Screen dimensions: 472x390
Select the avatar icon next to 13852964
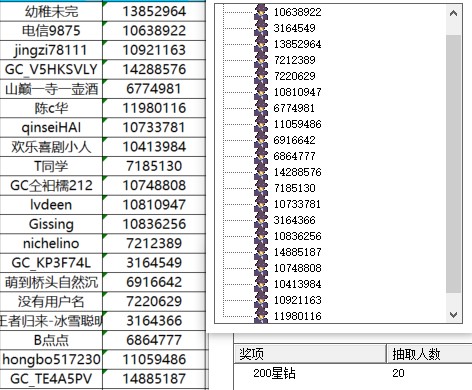click(x=261, y=44)
